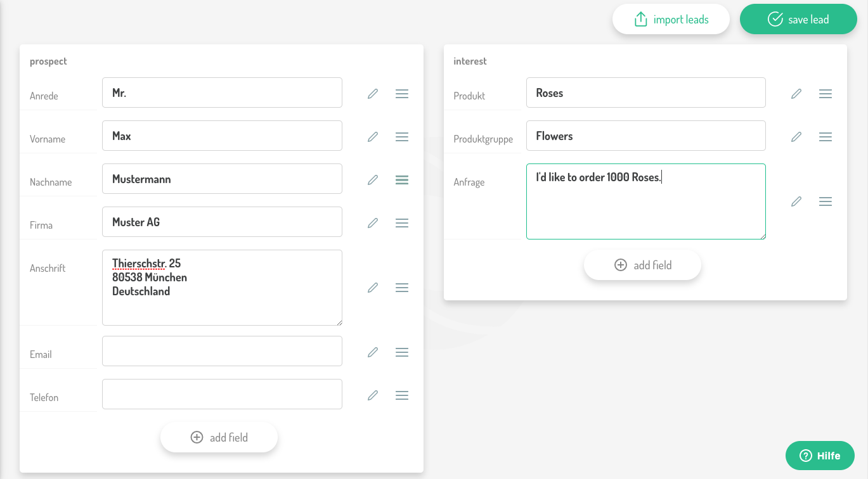This screenshot has height=479, width=868.
Task: Edit the Vorname field label via pencil icon
Action: click(373, 137)
